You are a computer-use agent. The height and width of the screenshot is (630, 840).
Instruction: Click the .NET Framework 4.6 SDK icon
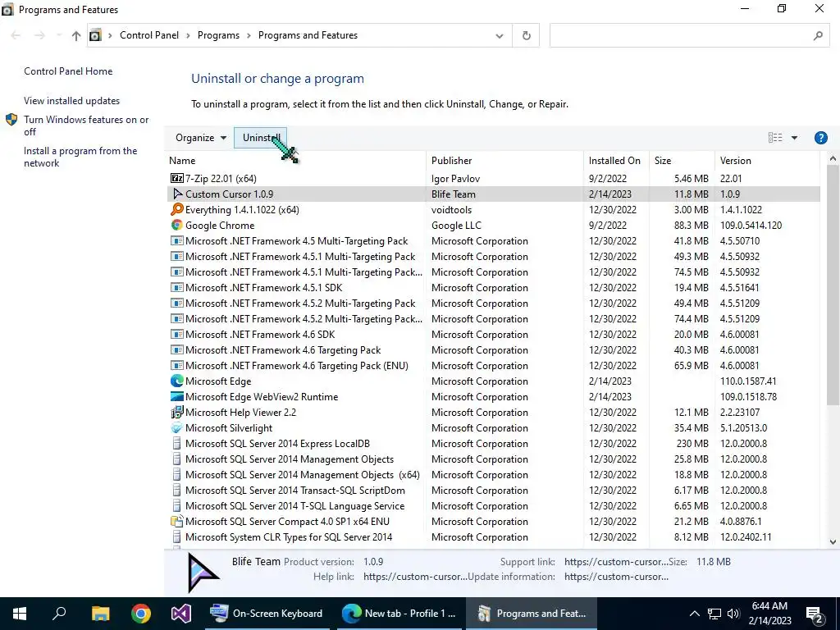point(177,335)
